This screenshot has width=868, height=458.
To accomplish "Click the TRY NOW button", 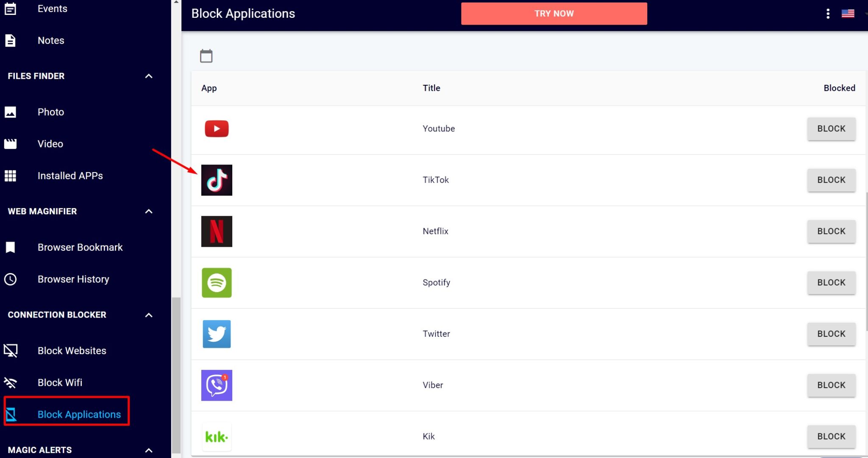I will (x=554, y=13).
